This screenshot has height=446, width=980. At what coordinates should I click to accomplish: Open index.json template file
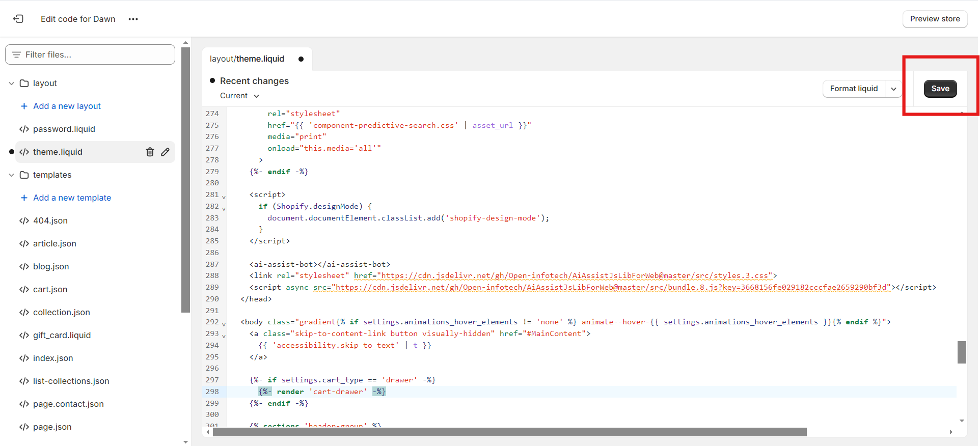tap(53, 358)
